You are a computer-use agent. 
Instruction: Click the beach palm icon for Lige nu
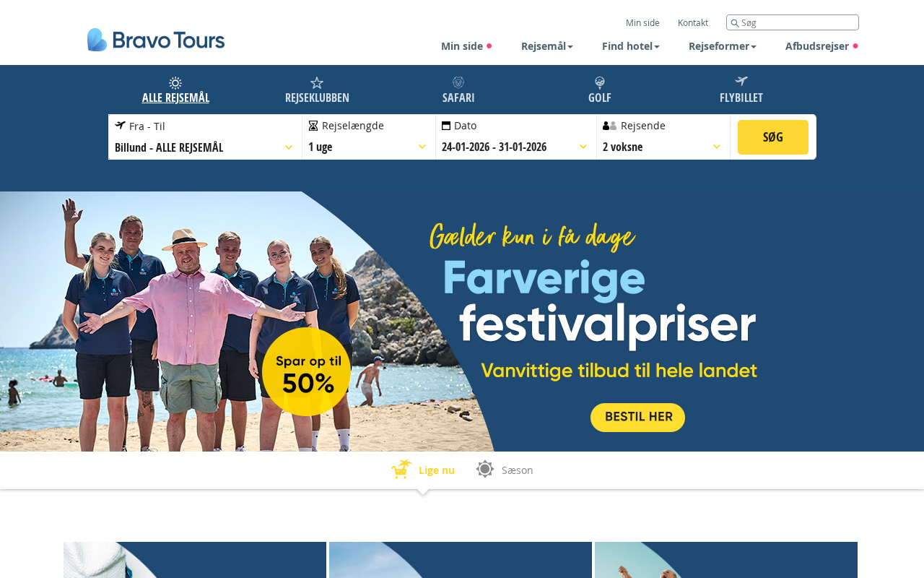401,470
